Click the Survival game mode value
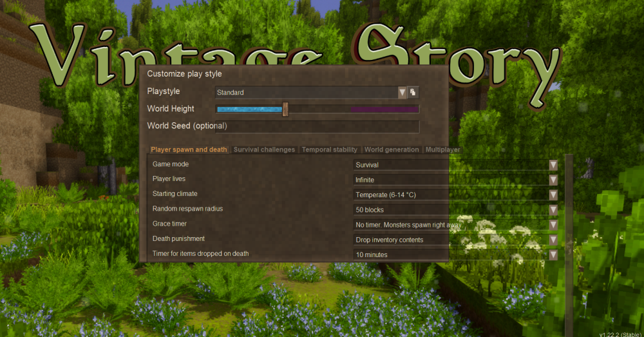 [367, 165]
